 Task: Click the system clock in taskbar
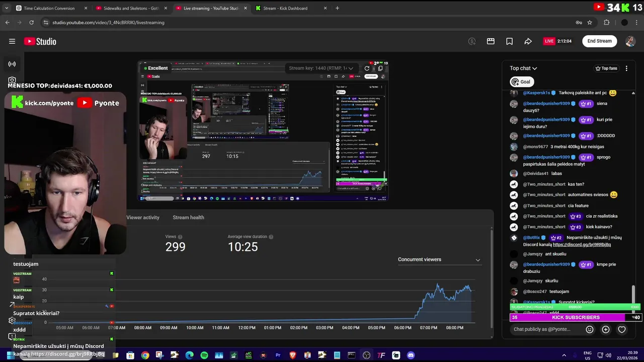coord(628,355)
